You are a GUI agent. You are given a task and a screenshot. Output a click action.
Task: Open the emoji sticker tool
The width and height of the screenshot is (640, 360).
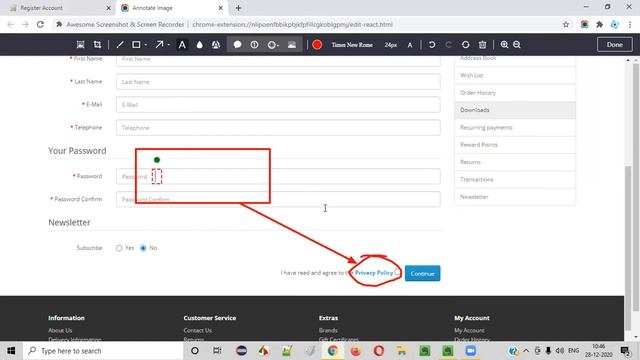272,44
